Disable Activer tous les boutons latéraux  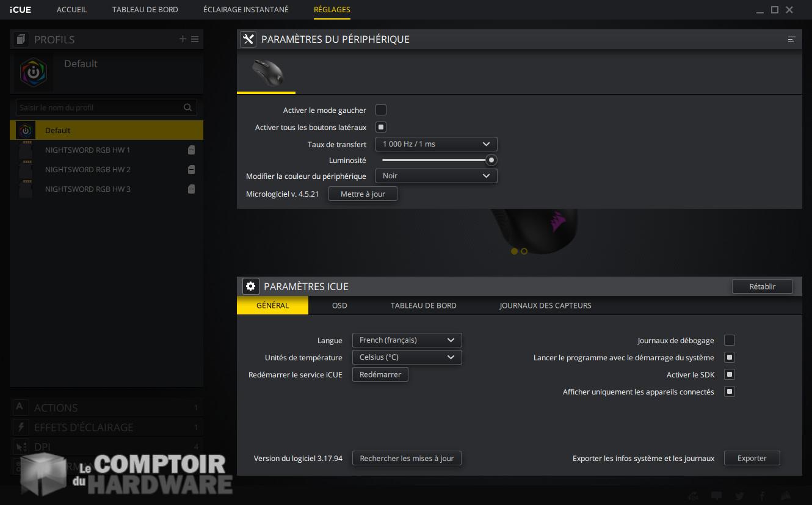380,126
